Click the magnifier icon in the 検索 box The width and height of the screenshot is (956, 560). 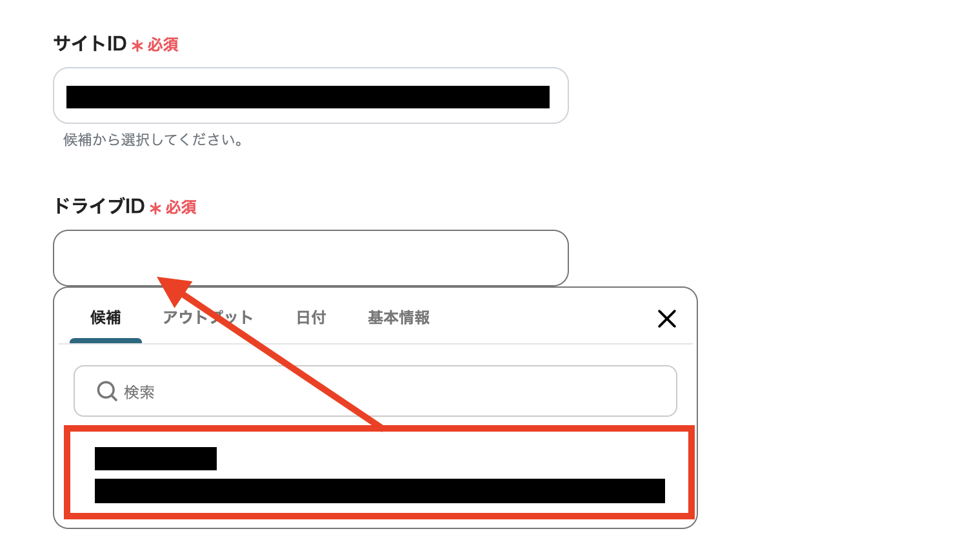(x=106, y=391)
